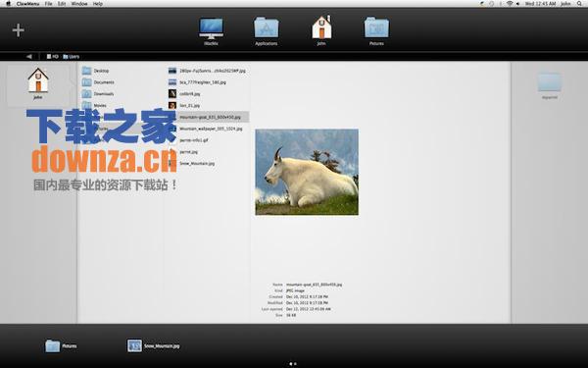Viewport: 588px width, 368px height.
Task: Select parrot.jpg in the file list
Action: [188, 152]
